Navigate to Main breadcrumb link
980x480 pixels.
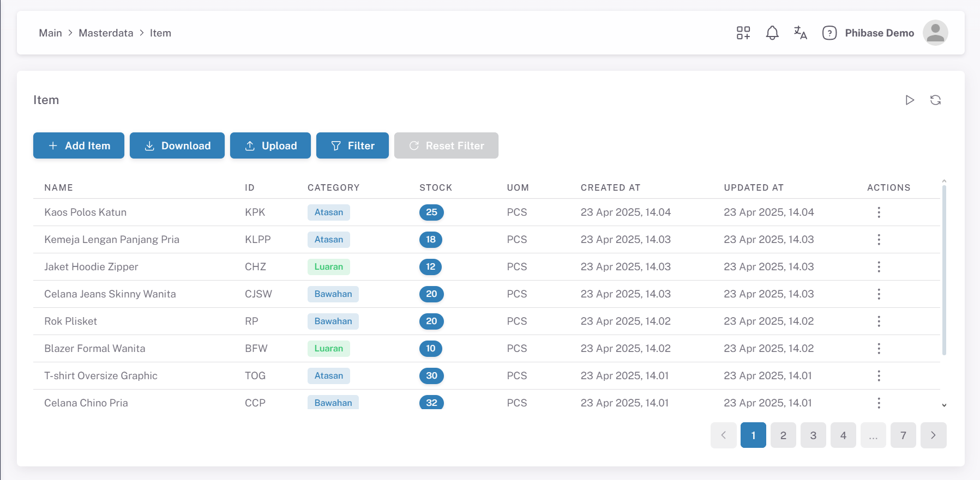50,33
